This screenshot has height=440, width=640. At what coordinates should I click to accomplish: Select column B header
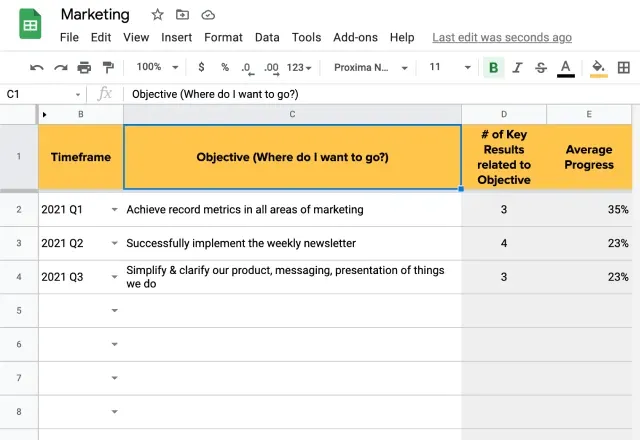(x=81, y=115)
